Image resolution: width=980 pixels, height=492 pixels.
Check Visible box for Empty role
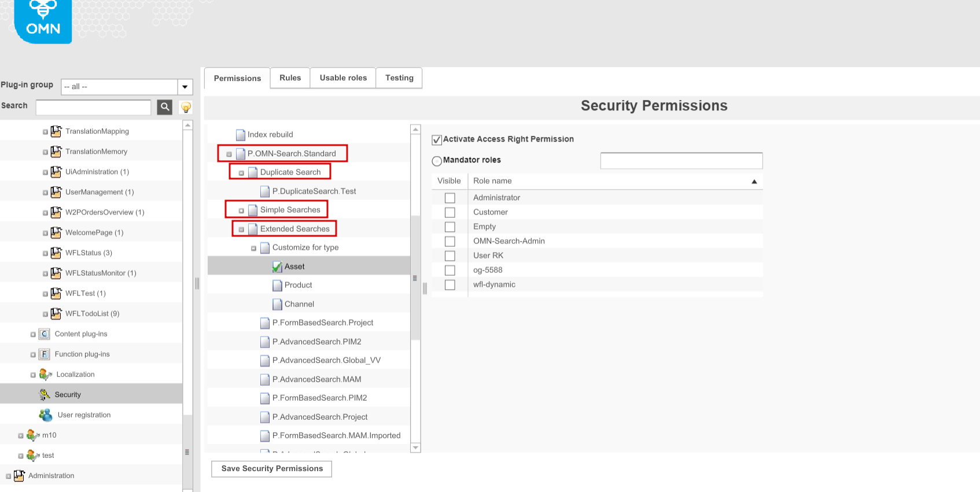click(450, 227)
